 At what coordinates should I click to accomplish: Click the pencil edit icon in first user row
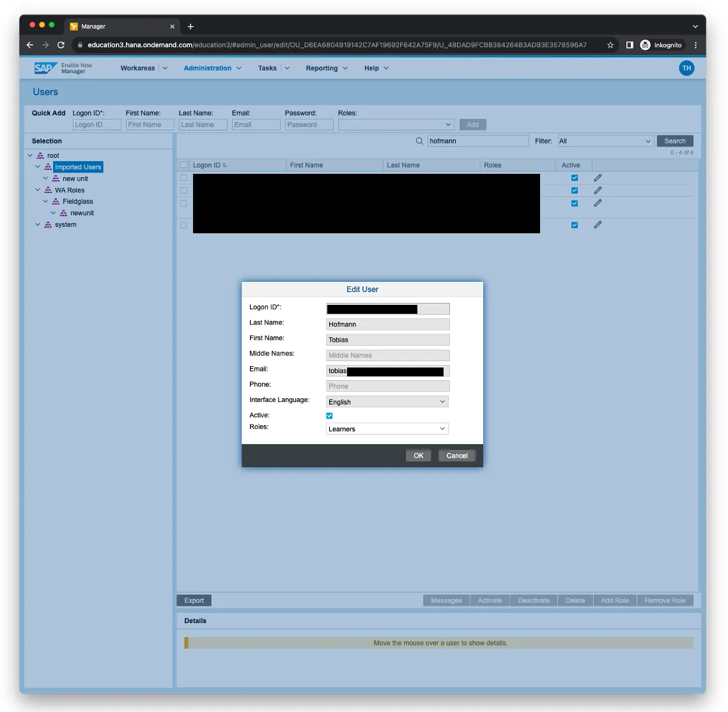(x=598, y=178)
